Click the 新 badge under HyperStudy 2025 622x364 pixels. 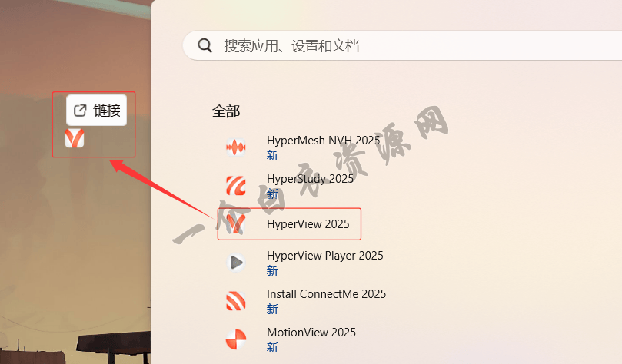coord(272,194)
